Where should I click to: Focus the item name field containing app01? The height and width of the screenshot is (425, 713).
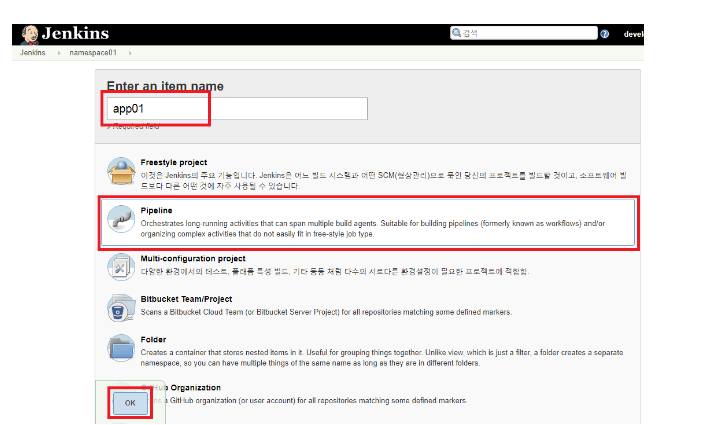[x=237, y=109]
